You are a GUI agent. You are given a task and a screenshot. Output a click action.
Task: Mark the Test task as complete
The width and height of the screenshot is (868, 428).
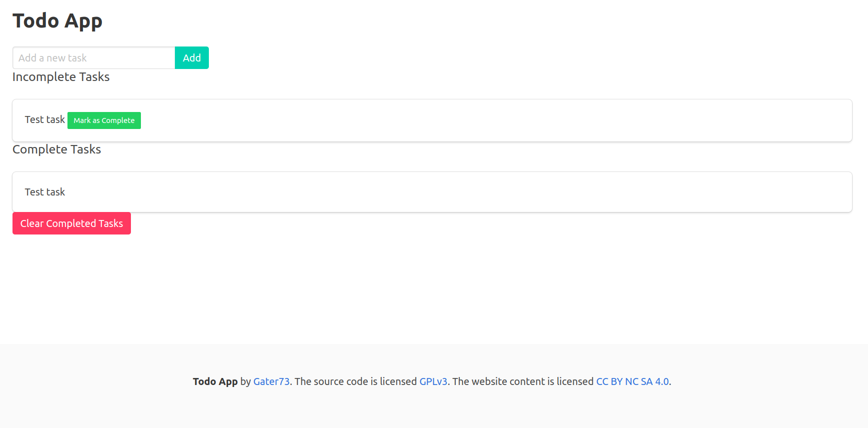pyautogui.click(x=104, y=120)
